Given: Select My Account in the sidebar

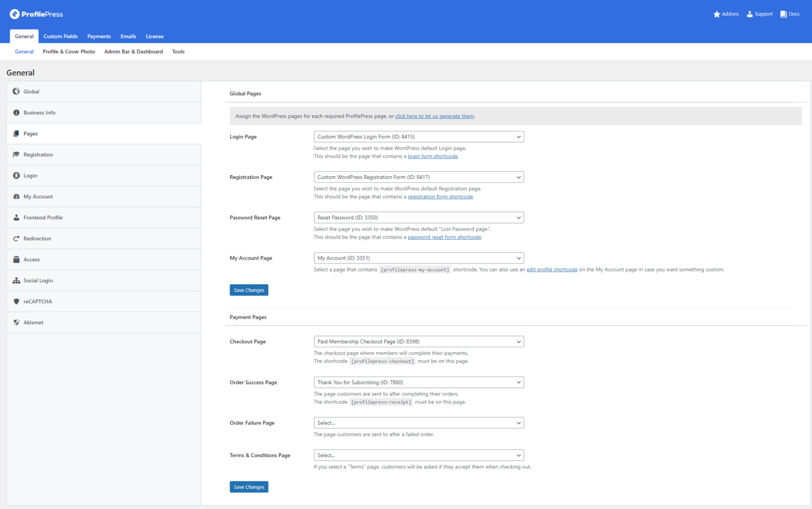Looking at the screenshot, I should click(x=104, y=197).
